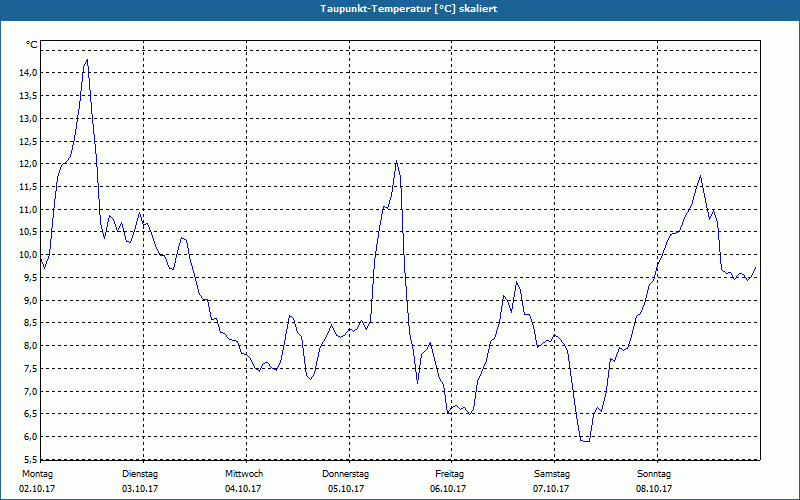This screenshot has height=500, width=800.
Task: Click the 8,5 y-axis value
Action: coord(30,323)
